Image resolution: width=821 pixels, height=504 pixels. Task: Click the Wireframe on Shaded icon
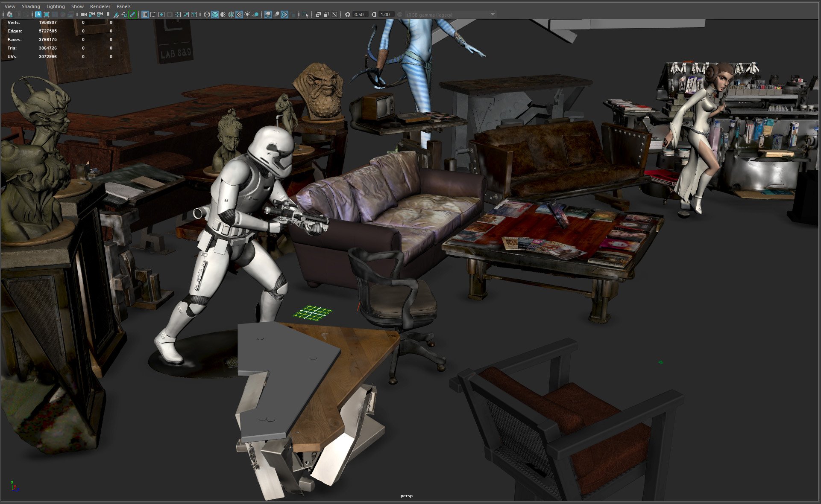[x=232, y=15]
